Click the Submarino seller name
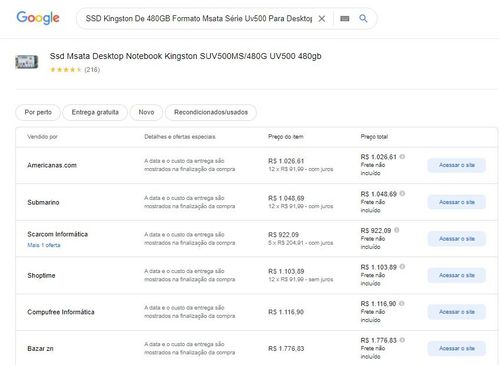This screenshot has width=500, height=365. [43, 202]
